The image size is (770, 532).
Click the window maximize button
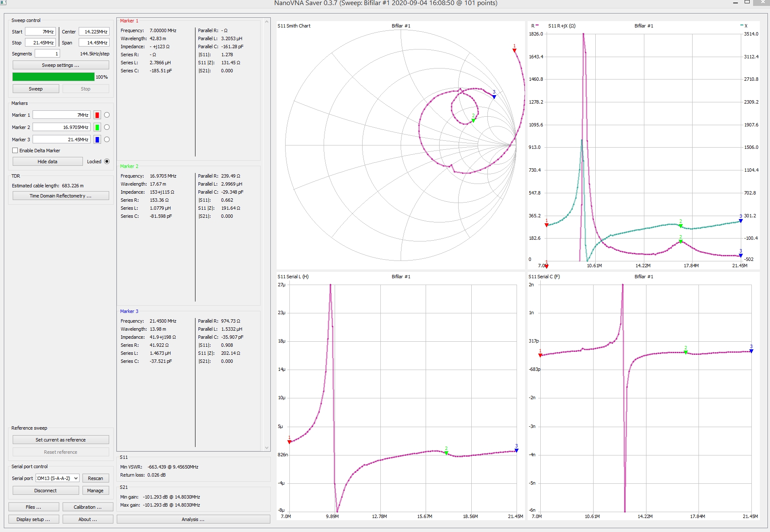[747, 3]
